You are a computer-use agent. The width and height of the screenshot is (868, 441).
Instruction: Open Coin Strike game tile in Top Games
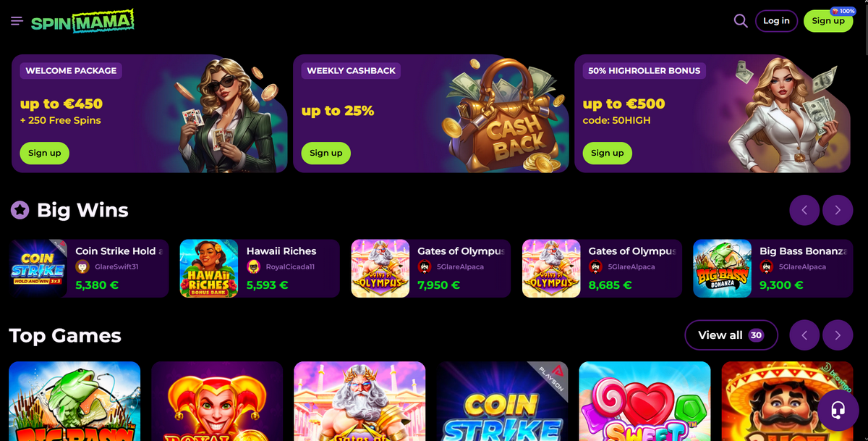[x=502, y=401]
